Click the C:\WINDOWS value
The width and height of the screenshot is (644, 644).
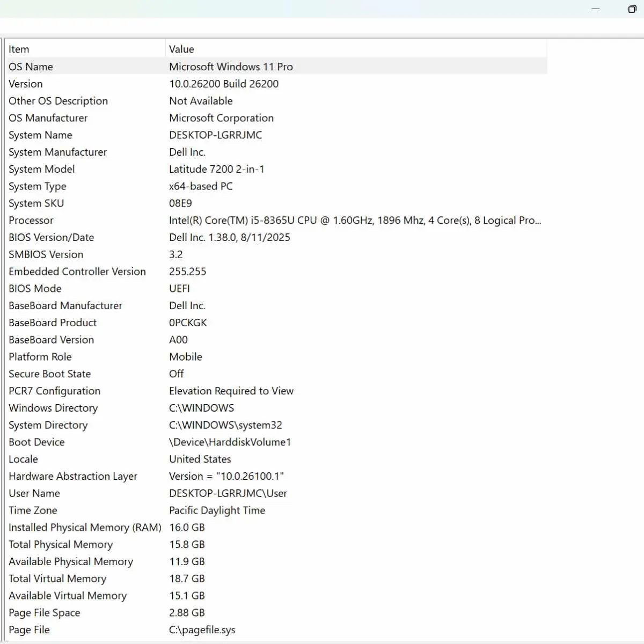[x=201, y=408]
